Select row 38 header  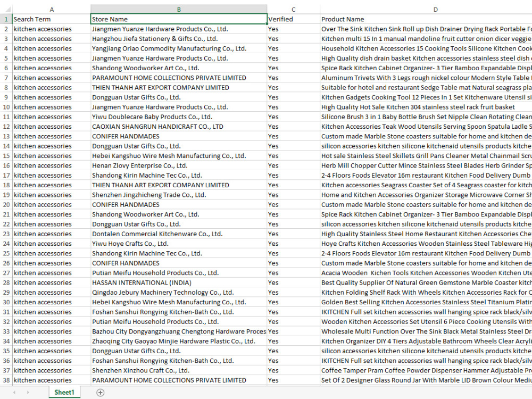click(x=6, y=380)
